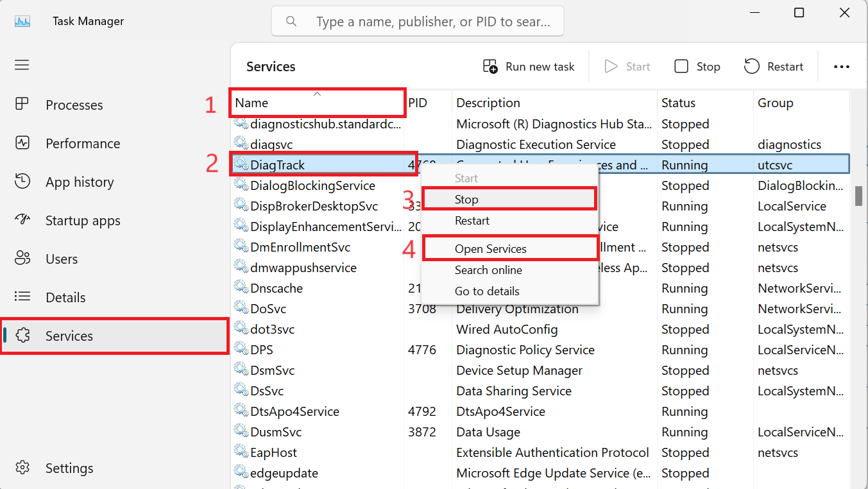Sort services by Name column
868x489 pixels.
[317, 103]
